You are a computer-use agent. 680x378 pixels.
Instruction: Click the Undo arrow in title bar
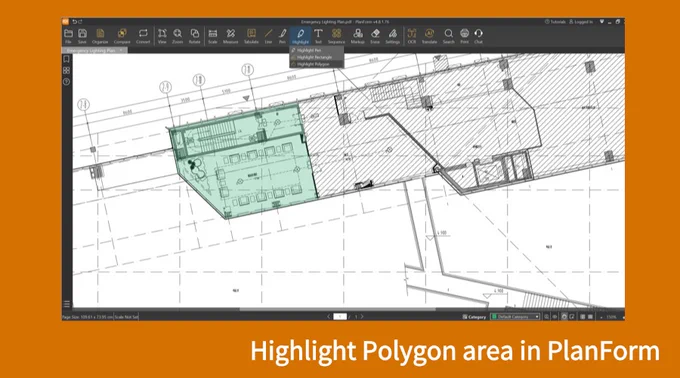coord(74,21)
